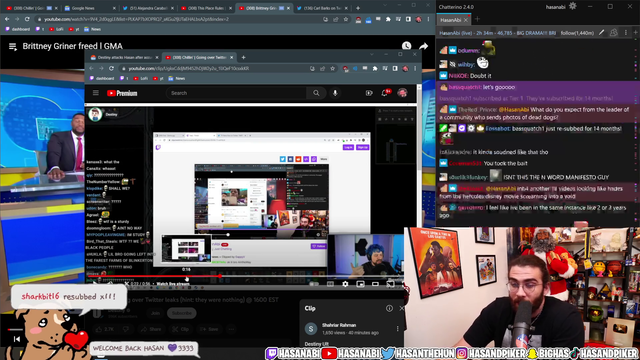The width and height of the screenshot is (640, 360).
Task: Go back in the rear Chrome window
Action: point(7,19)
